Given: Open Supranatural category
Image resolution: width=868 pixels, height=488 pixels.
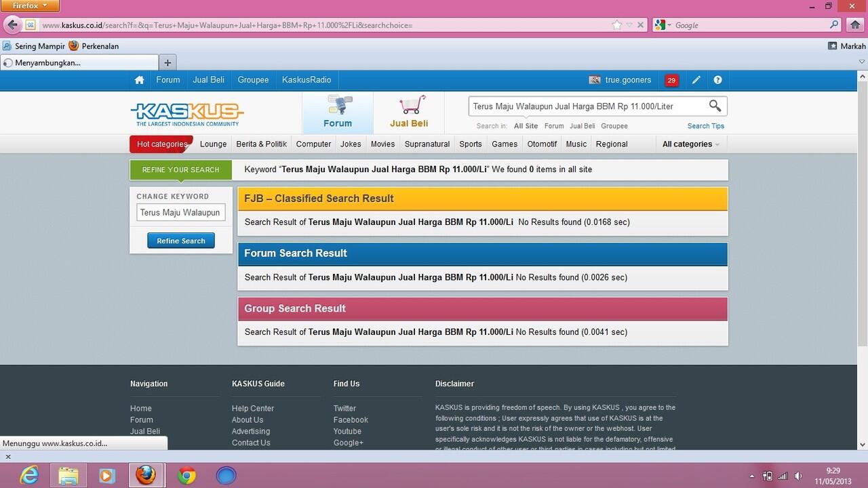Looking at the screenshot, I should (x=427, y=144).
